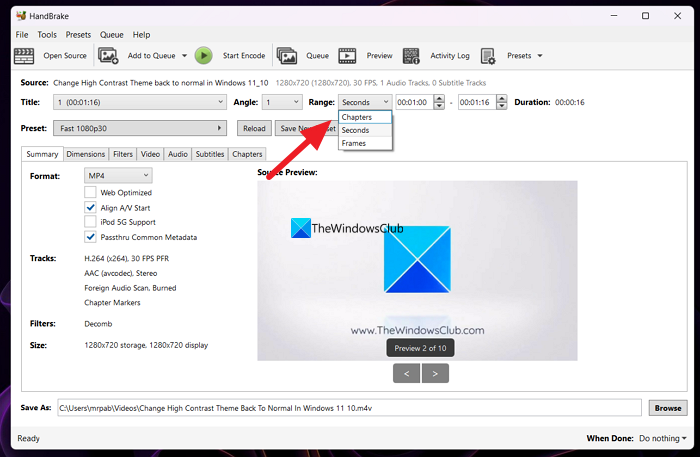700x457 pixels.
Task: Click the AAC (avcodec), Stereo track text
Action: click(121, 273)
